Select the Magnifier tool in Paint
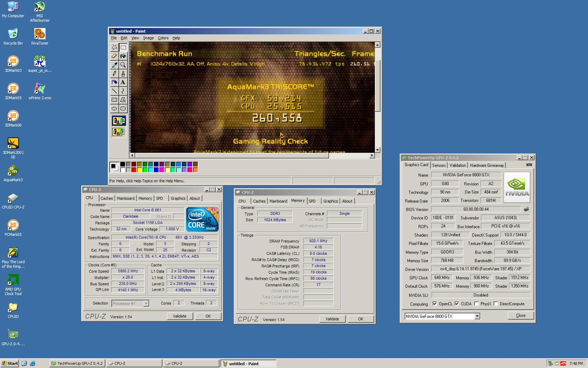Image resolution: width=588 pixels, height=368 pixels. click(123, 65)
